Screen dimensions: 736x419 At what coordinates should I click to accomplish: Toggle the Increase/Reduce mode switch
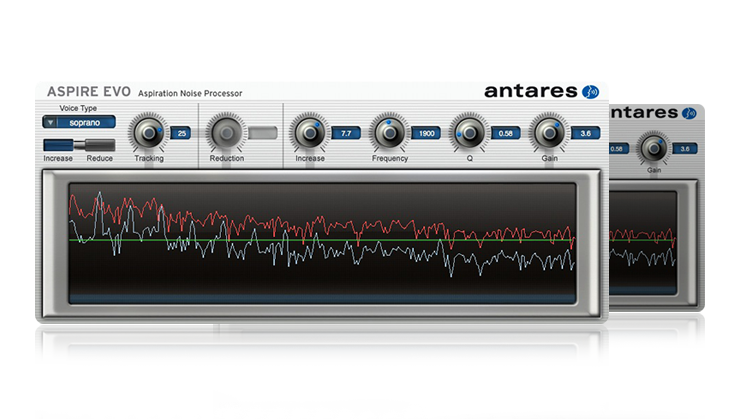point(79,145)
